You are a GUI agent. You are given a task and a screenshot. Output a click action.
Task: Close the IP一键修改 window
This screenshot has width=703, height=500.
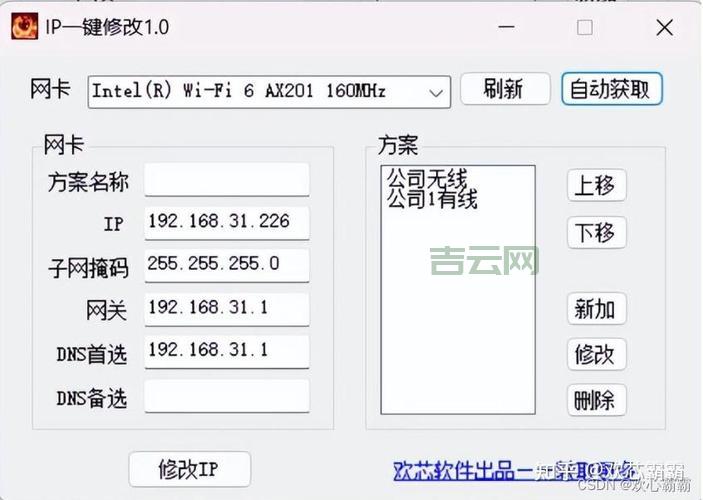664,27
